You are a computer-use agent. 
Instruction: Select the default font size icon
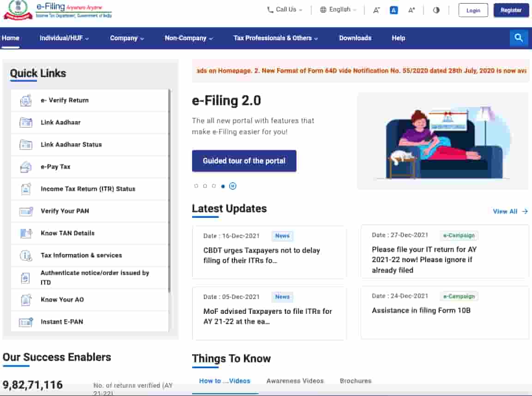pos(394,10)
